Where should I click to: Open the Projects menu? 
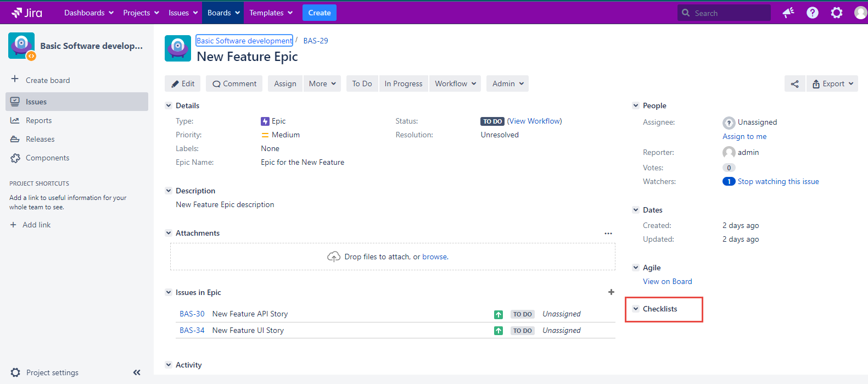point(141,13)
